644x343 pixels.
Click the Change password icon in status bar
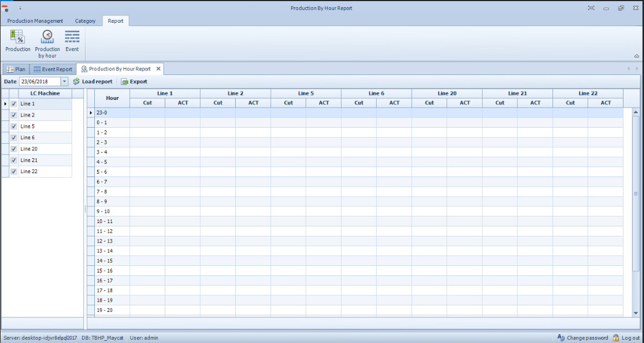(x=561, y=337)
